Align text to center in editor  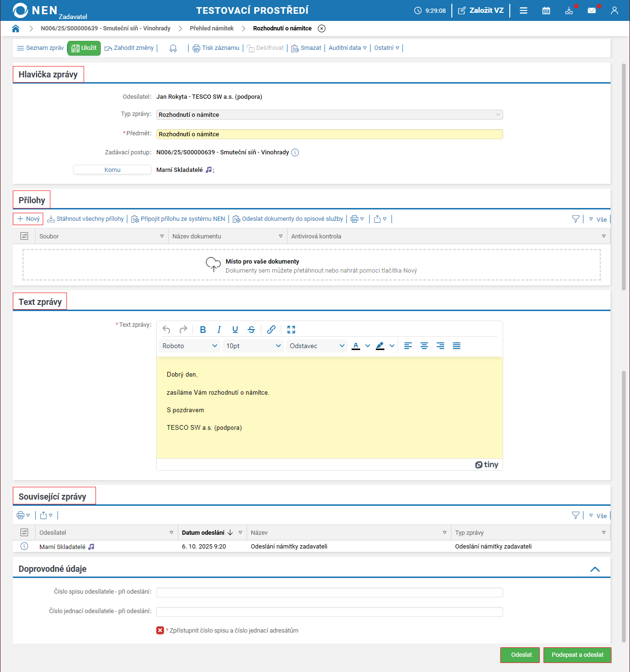pyautogui.click(x=424, y=346)
